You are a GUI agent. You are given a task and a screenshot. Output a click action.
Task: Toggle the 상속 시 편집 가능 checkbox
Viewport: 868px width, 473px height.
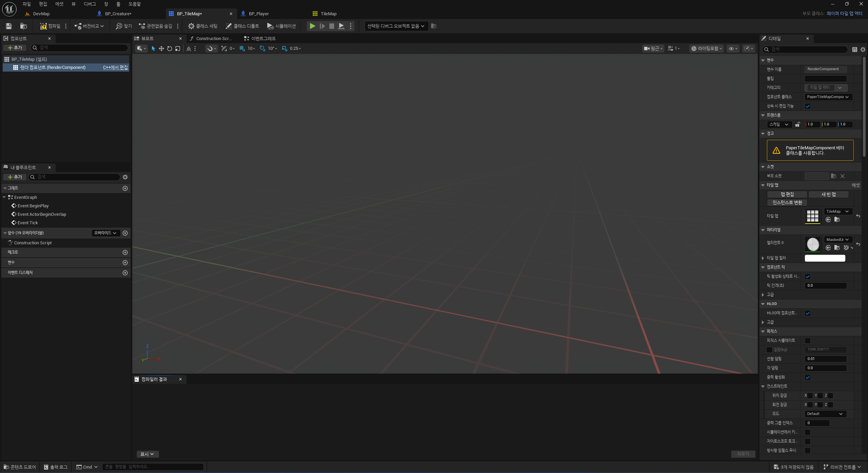coord(808,106)
